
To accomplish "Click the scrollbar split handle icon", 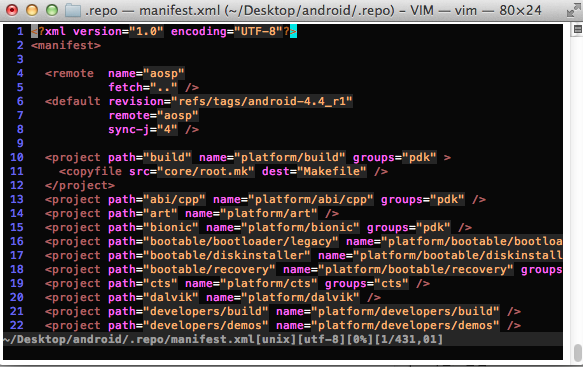I will click(577, 29).
